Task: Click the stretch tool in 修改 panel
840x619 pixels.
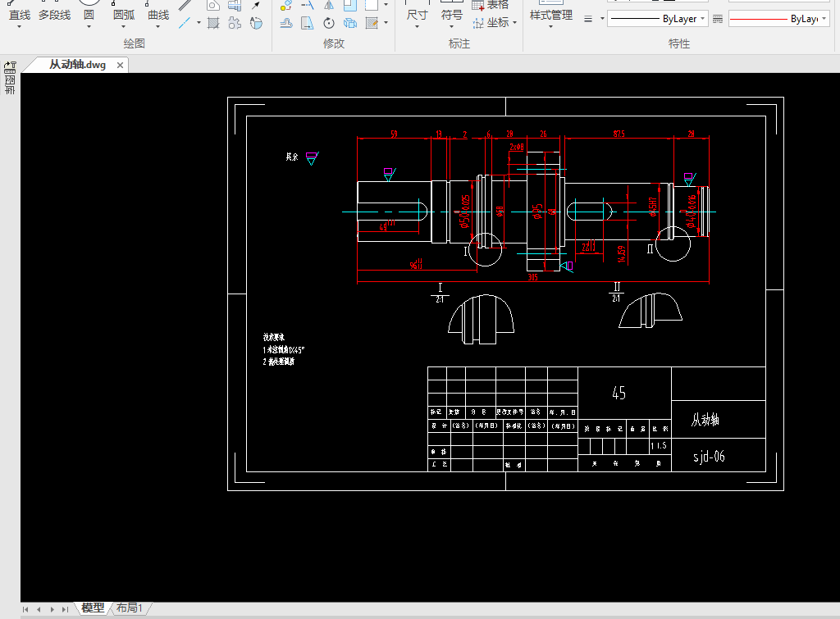Action: pyautogui.click(x=307, y=23)
